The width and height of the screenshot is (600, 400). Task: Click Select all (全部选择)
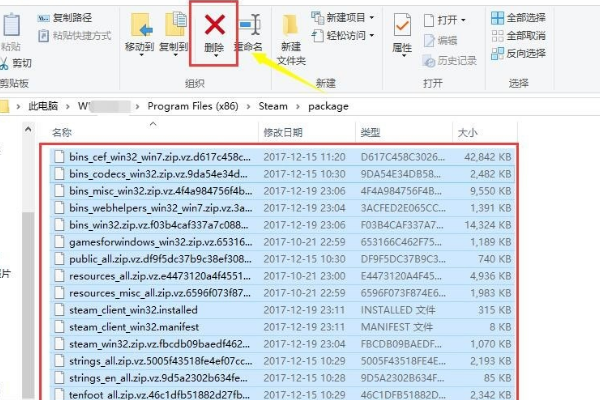coord(518,18)
